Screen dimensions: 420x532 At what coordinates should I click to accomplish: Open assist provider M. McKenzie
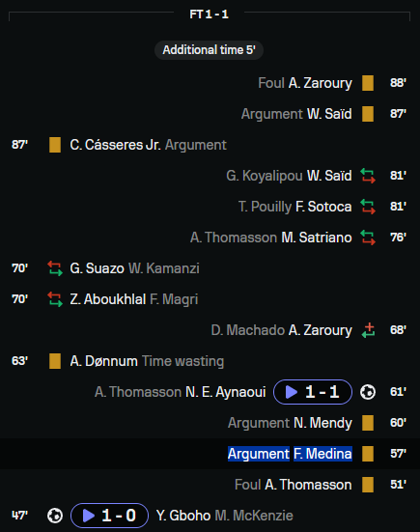(x=254, y=516)
